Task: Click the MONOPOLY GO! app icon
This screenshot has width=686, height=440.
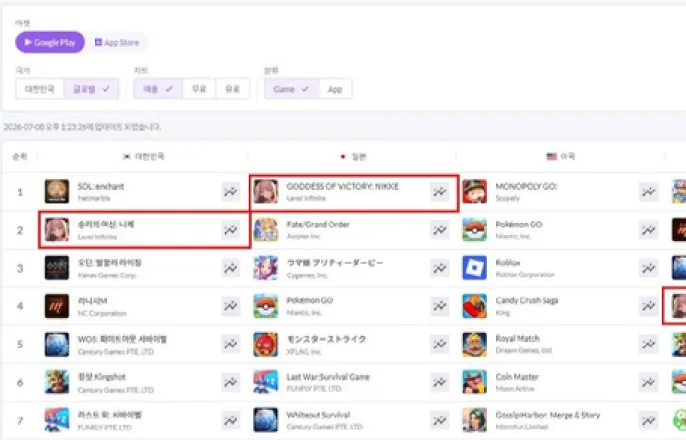Action: tap(475, 192)
